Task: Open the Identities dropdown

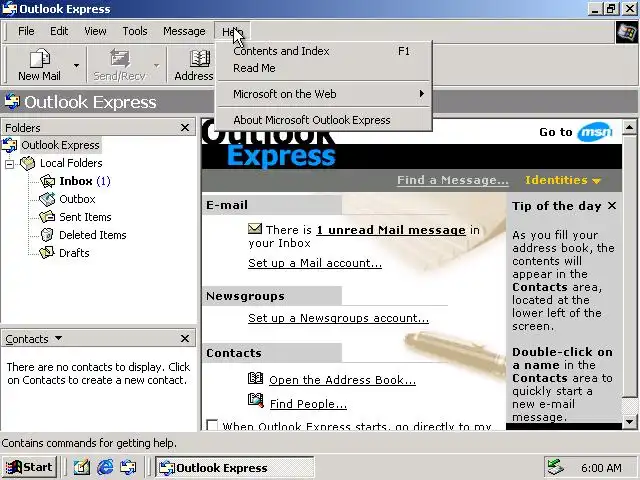Action: [x=563, y=180]
